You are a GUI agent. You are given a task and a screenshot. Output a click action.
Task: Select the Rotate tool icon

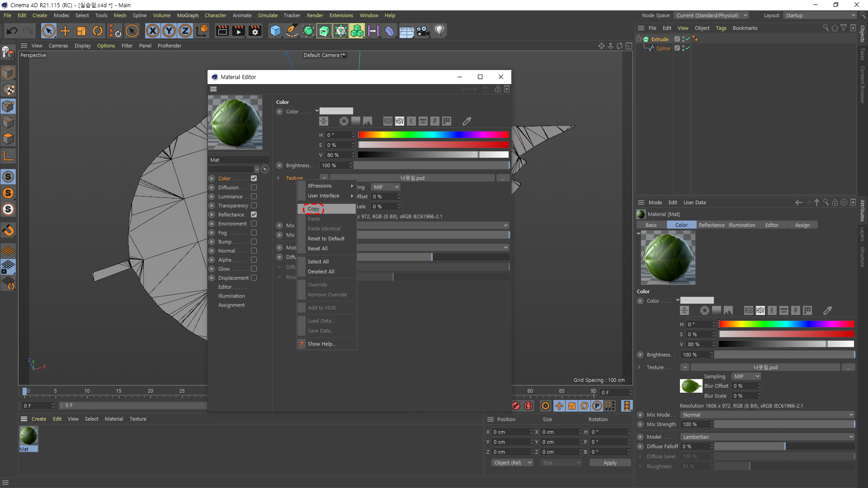98,31
